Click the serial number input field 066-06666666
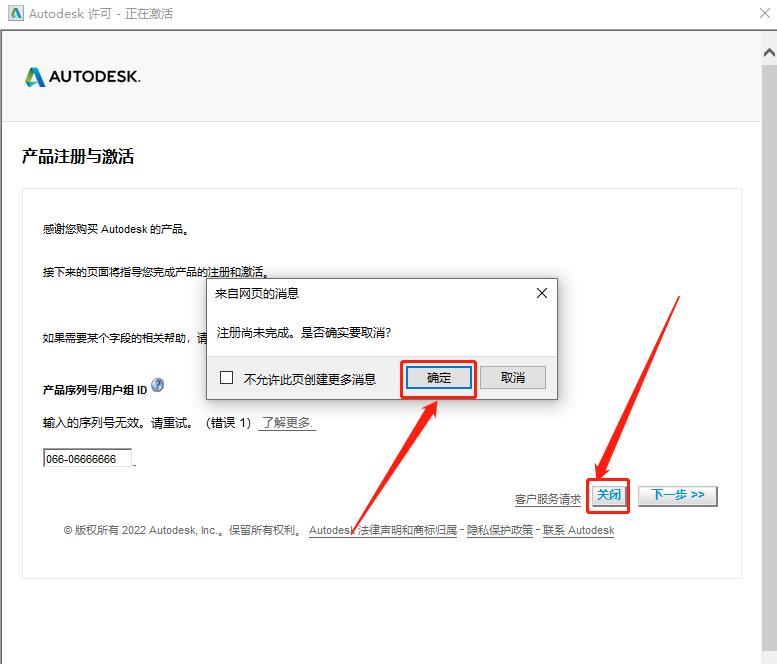The width and height of the screenshot is (777, 664). coord(88,458)
